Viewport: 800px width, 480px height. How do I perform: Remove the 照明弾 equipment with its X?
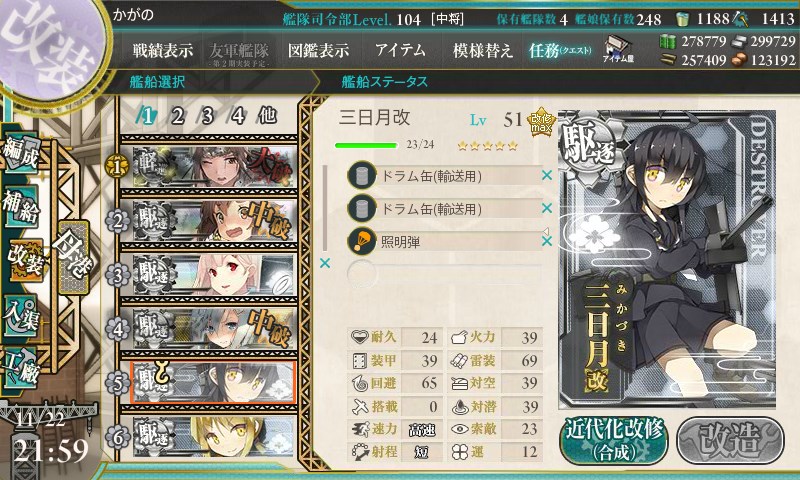[x=547, y=241]
